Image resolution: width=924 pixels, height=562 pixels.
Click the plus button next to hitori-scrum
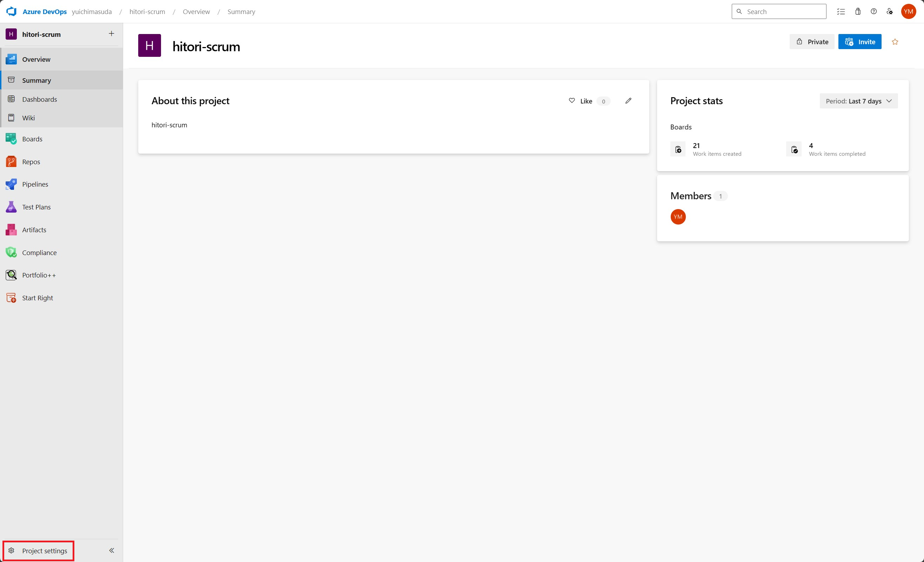click(x=111, y=34)
